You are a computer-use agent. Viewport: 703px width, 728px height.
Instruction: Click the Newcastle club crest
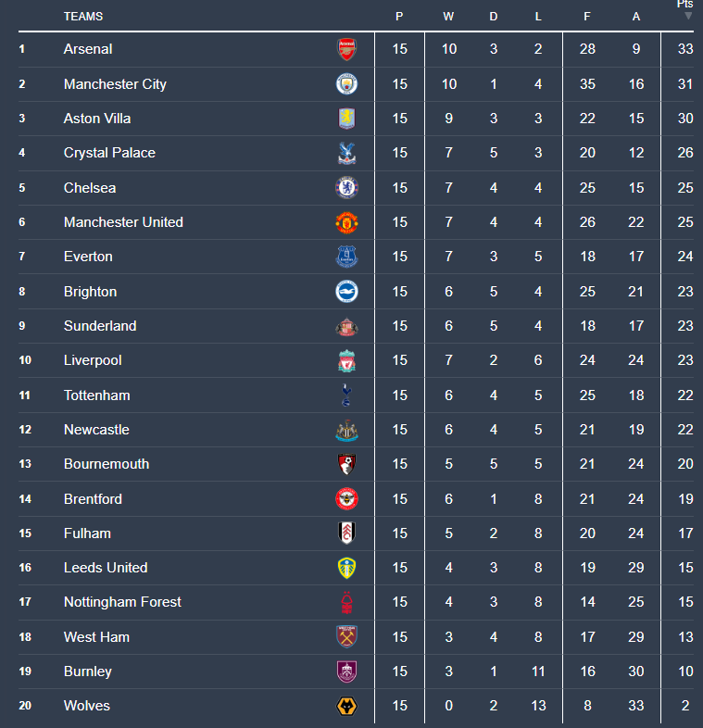click(x=345, y=430)
